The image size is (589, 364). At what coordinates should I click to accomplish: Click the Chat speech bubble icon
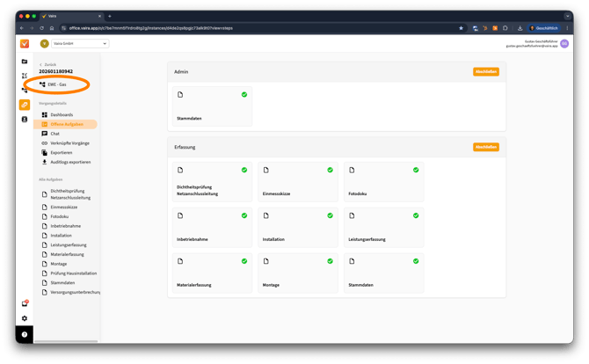(45, 134)
